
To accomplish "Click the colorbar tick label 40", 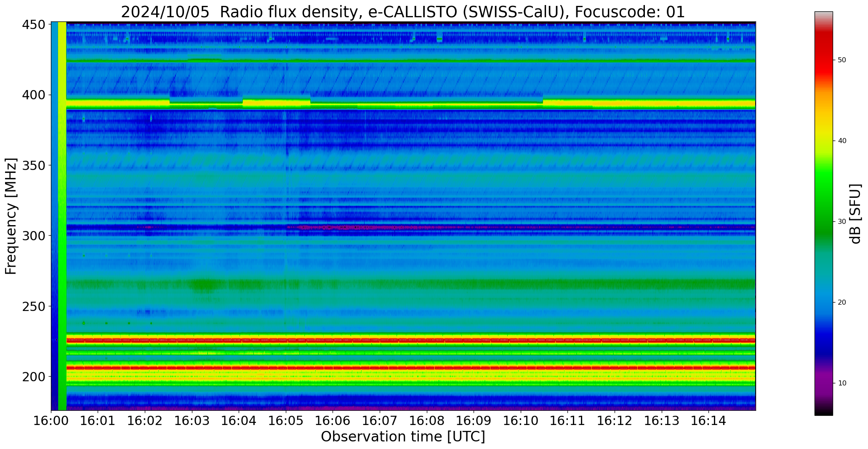I will 842,141.
